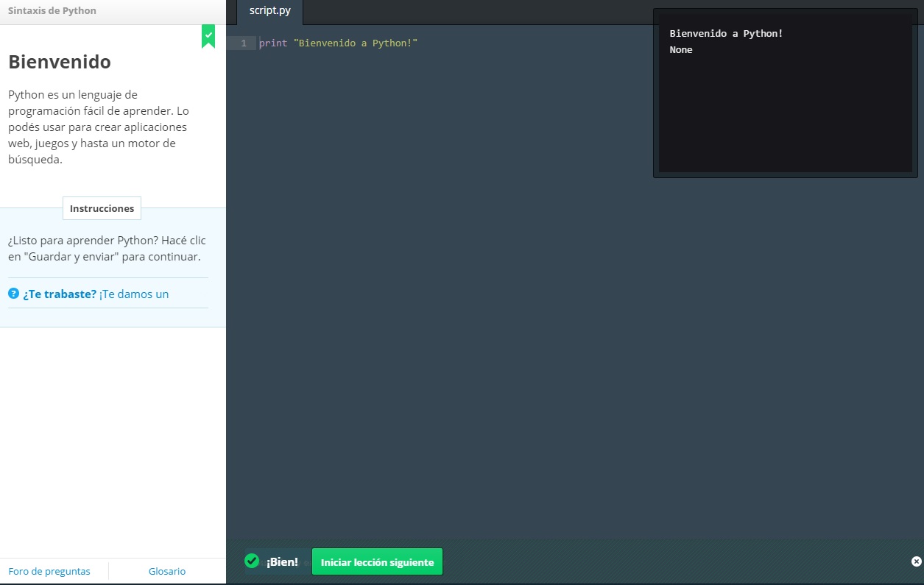Dismiss the success bar with the X icon
This screenshot has height=585, width=924.
916,561
